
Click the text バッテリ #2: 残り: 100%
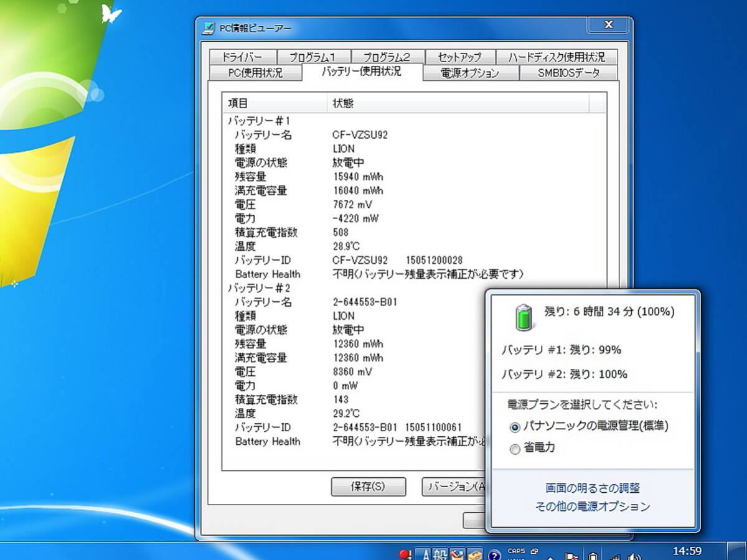pos(565,374)
